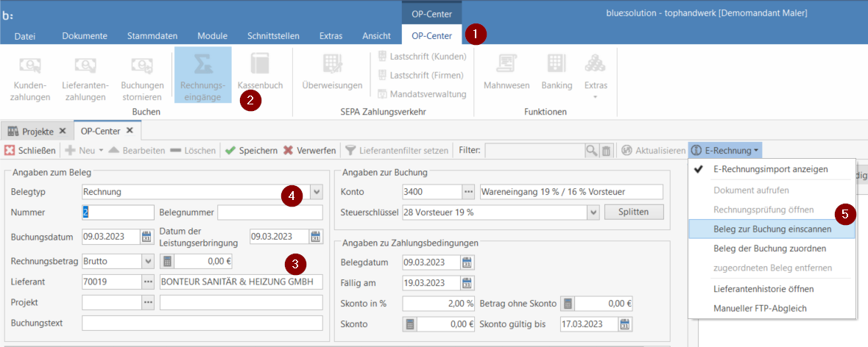868x347 pixels.
Task: Open calendar picker for Buchungsdatum
Action: (150, 237)
